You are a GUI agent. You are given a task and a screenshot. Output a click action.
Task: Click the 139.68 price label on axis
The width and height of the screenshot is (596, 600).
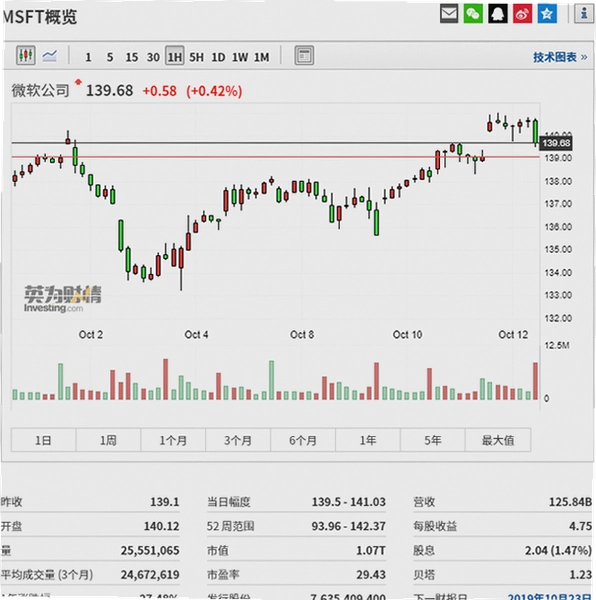pyautogui.click(x=556, y=143)
